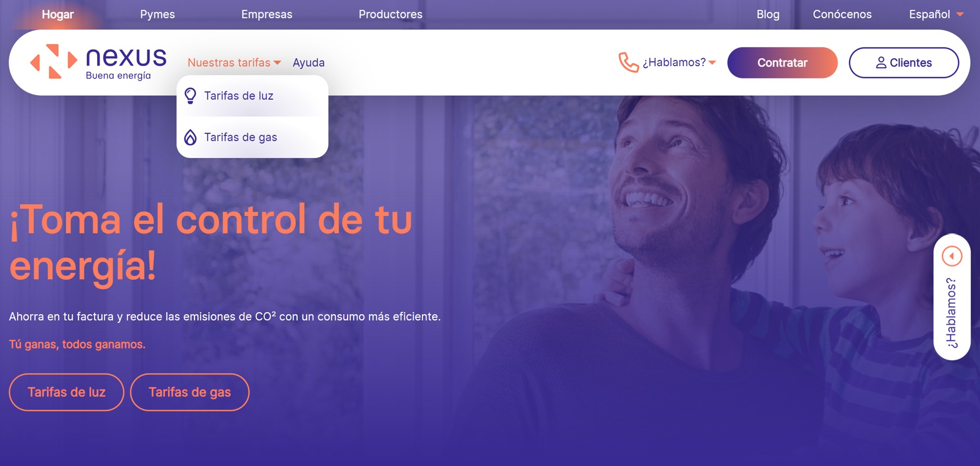This screenshot has width=980, height=466.
Task: Click the Tarifas de luz hero button
Action: point(67,392)
